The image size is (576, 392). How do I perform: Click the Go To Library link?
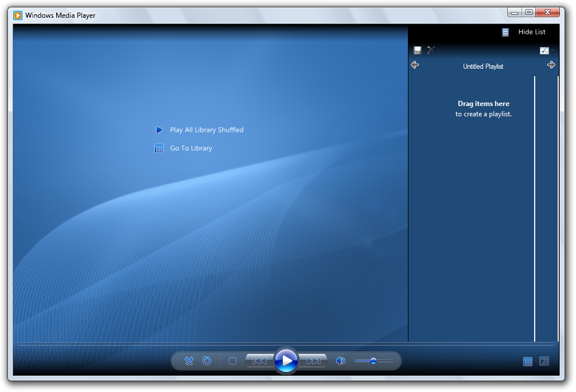coord(191,148)
